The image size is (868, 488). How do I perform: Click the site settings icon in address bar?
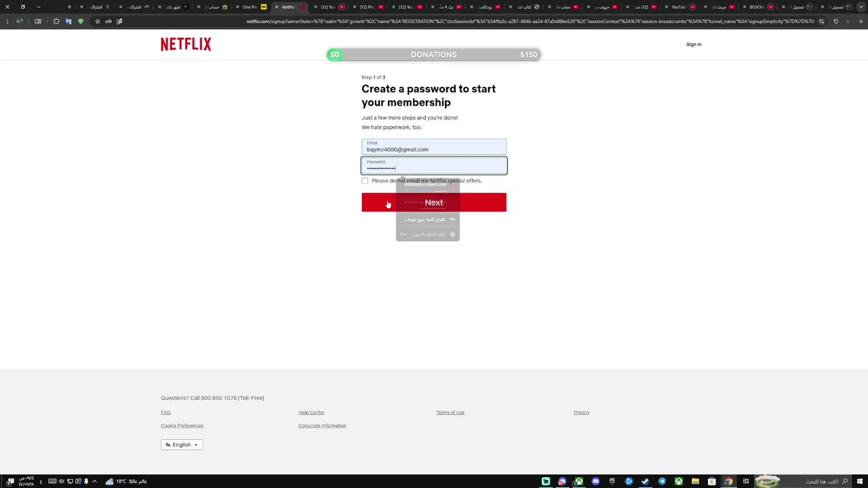tap(821, 21)
